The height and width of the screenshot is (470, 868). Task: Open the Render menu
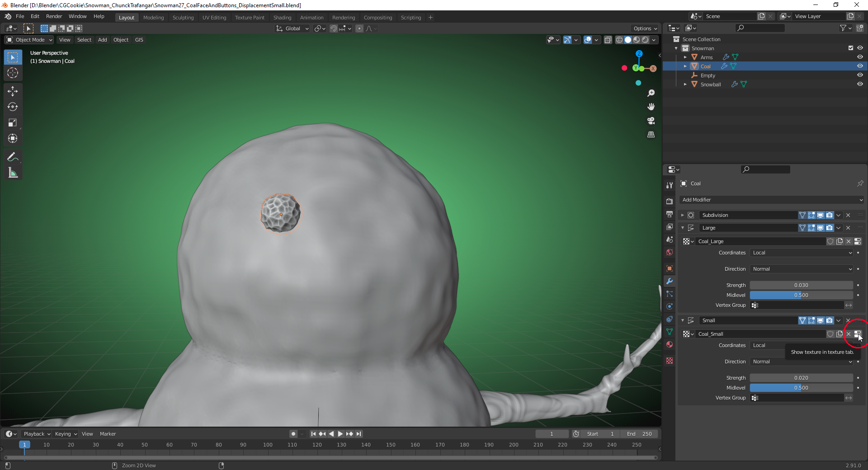click(x=54, y=16)
